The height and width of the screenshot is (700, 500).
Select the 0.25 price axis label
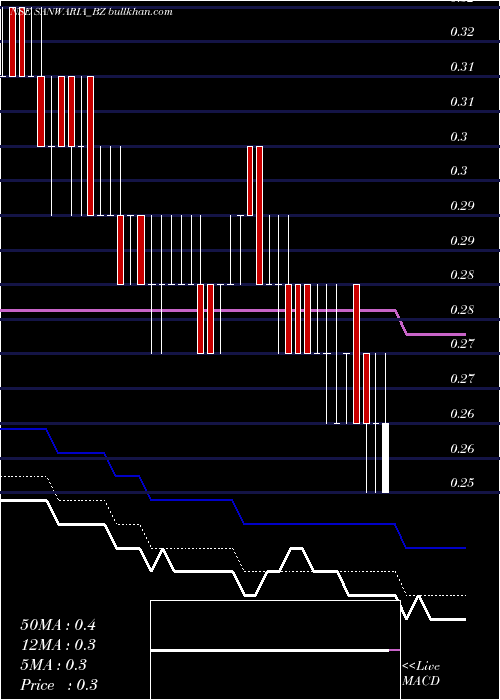coord(462,483)
